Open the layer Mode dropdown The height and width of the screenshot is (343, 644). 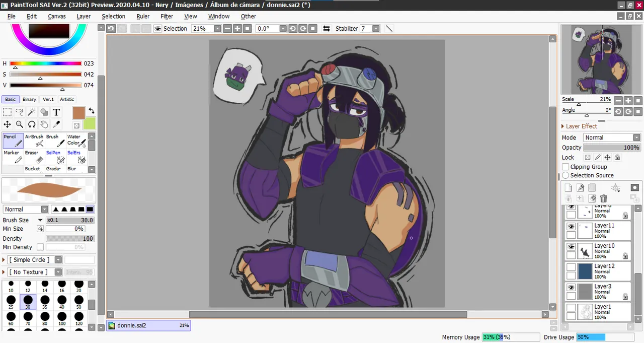click(636, 138)
